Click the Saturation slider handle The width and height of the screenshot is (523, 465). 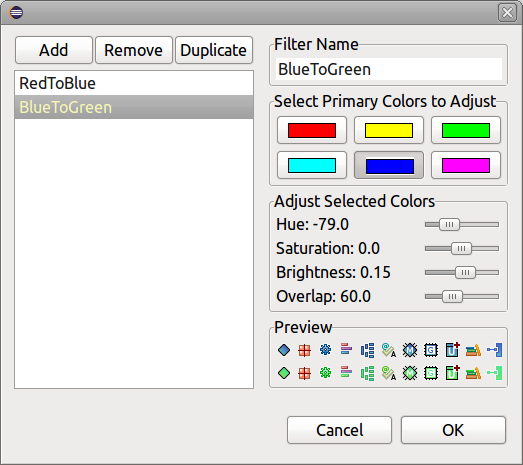461,249
